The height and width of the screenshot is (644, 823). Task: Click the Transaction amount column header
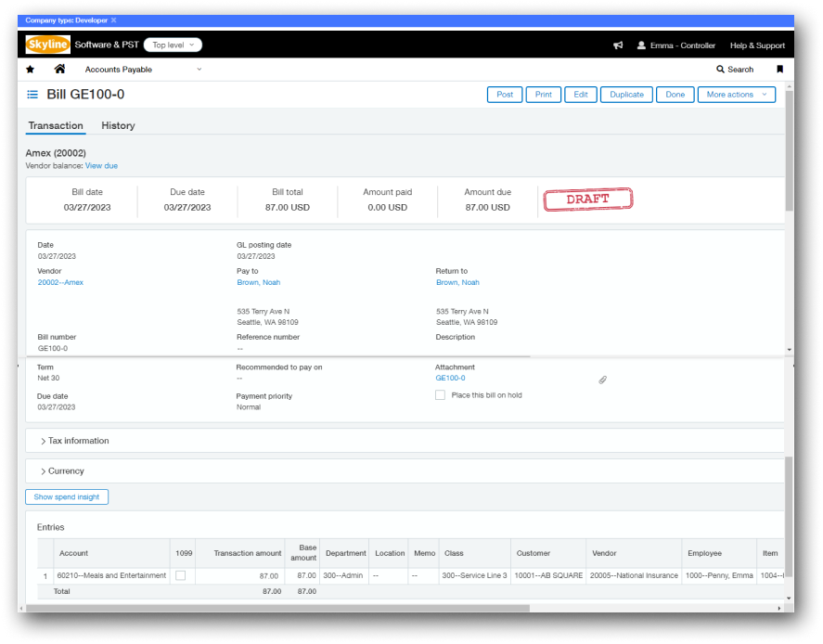[x=240, y=553]
